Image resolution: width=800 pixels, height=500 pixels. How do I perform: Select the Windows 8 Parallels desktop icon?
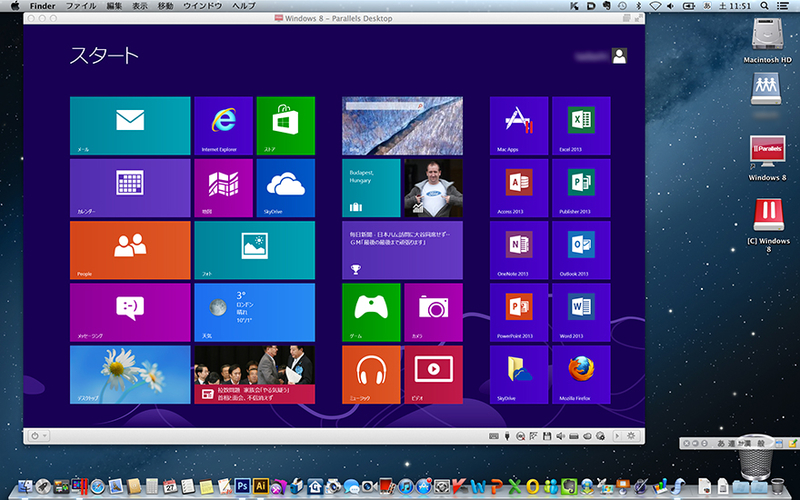pyautogui.click(x=767, y=158)
